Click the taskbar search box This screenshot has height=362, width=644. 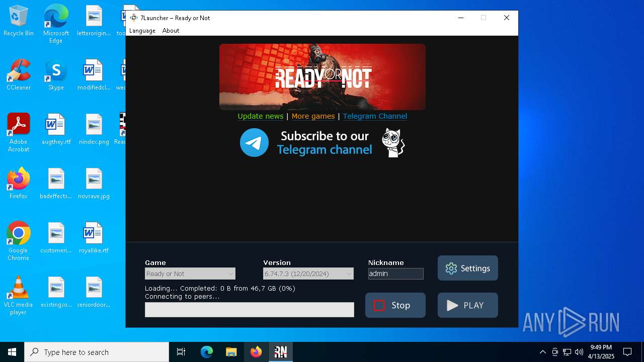pos(97,352)
